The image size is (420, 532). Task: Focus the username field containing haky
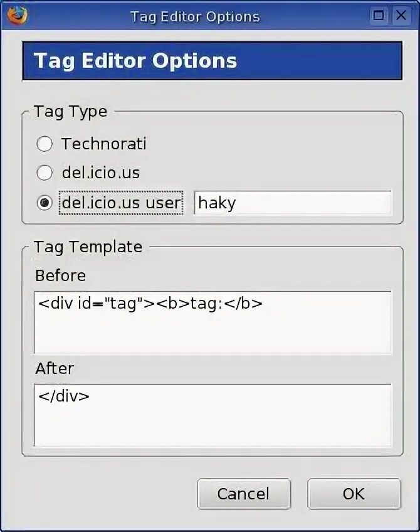pos(292,203)
